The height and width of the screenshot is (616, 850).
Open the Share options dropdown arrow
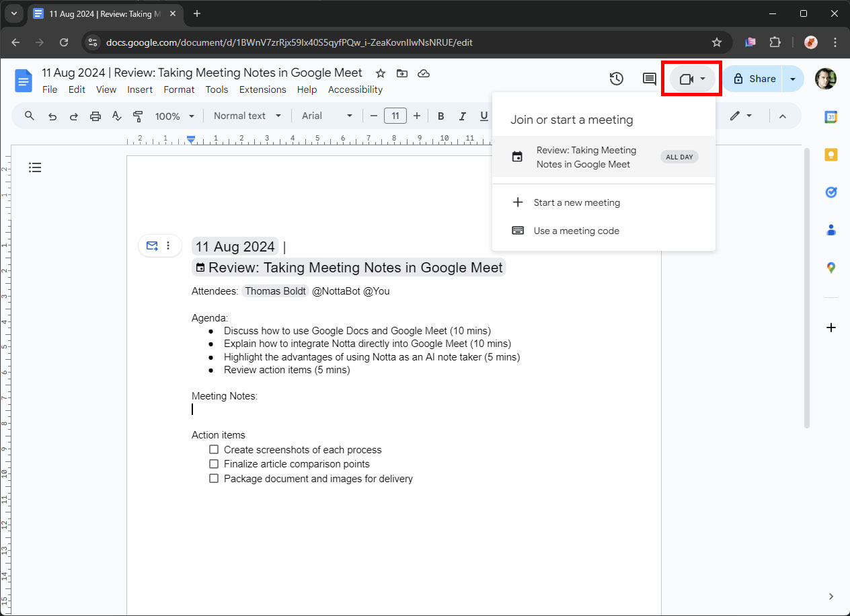pos(793,79)
